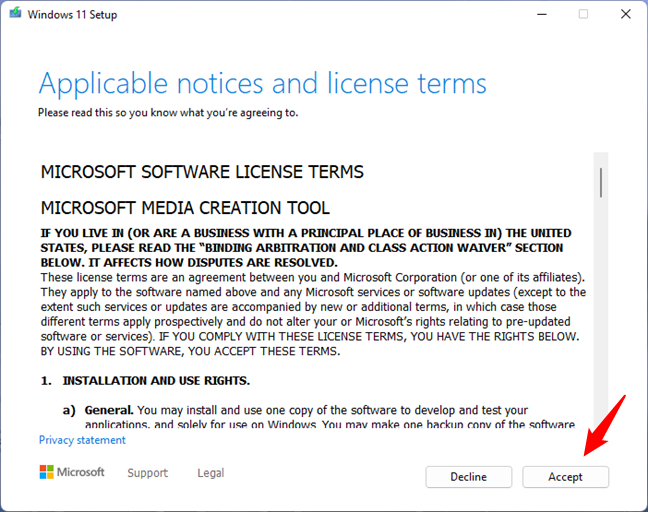
Task: Click the Accept button
Action: coord(565,477)
